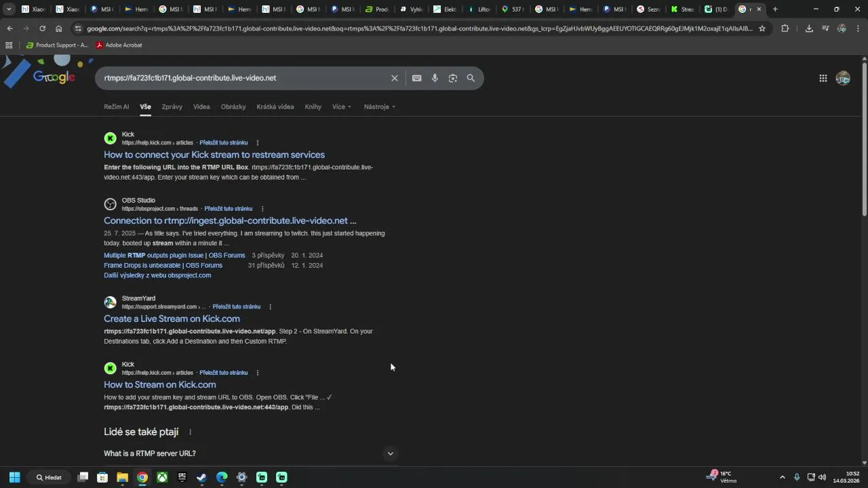Open the Google account avatar menu
The image size is (868, 488).
843,78
